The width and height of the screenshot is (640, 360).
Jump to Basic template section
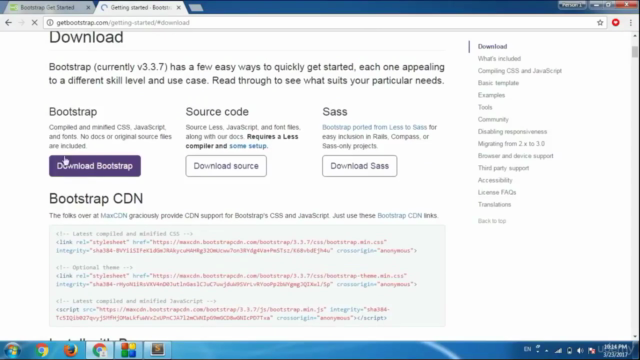click(x=498, y=83)
